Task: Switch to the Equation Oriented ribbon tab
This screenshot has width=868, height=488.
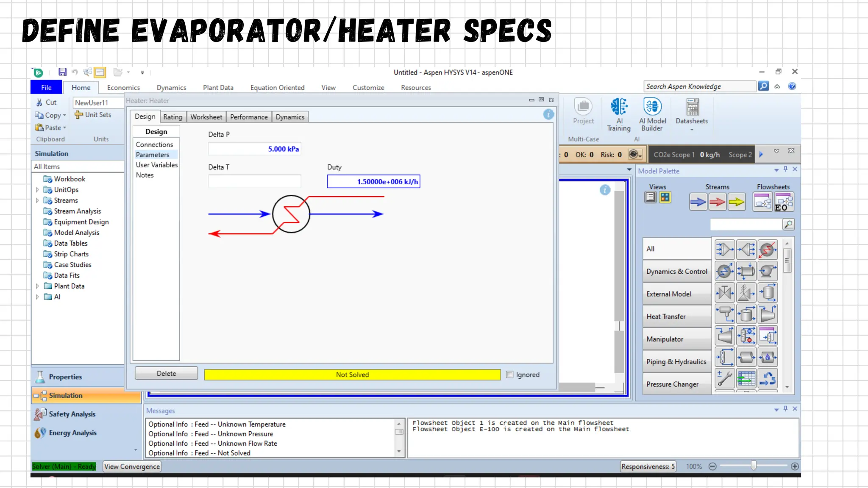Action: 277,88
